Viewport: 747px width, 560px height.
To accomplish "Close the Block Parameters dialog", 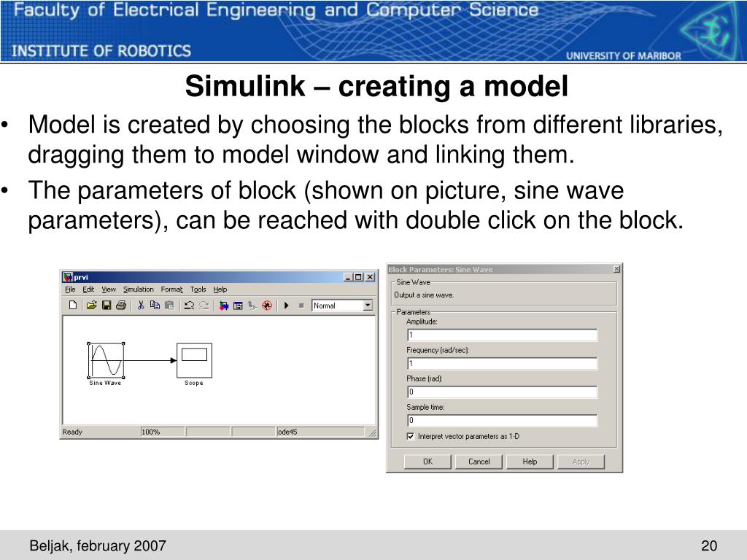I will pos(616,269).
